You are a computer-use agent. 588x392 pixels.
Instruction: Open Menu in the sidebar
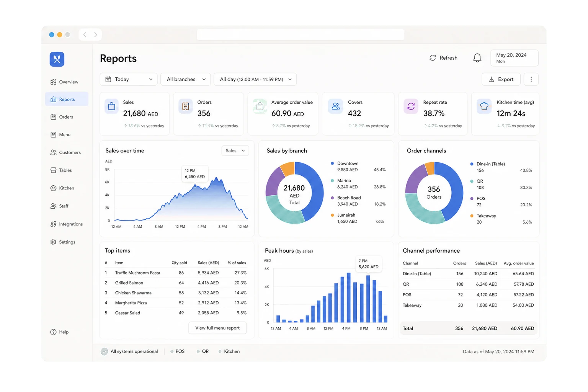[67, 135]
